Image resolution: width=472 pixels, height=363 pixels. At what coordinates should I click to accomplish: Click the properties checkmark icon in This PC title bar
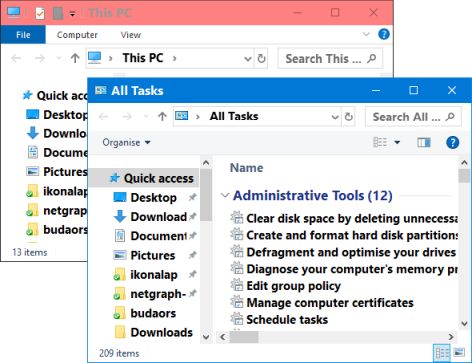(40, 13)
